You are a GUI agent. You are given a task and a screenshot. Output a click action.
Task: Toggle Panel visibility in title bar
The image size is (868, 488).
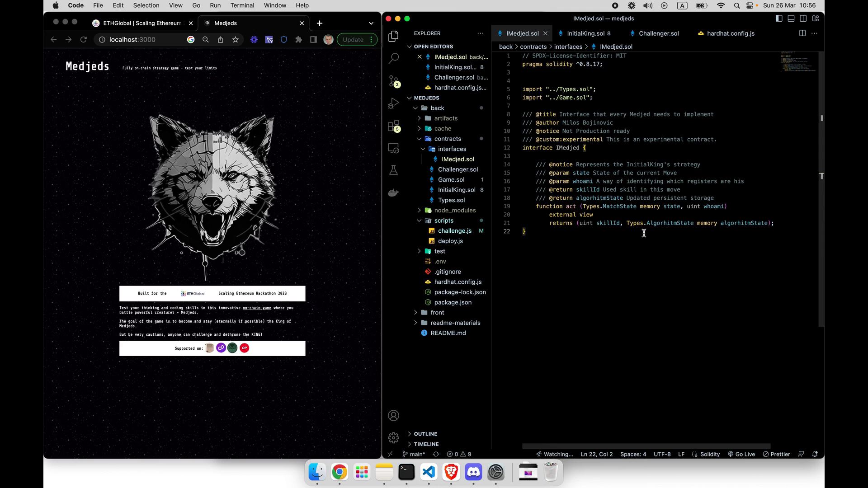(791, 19)
